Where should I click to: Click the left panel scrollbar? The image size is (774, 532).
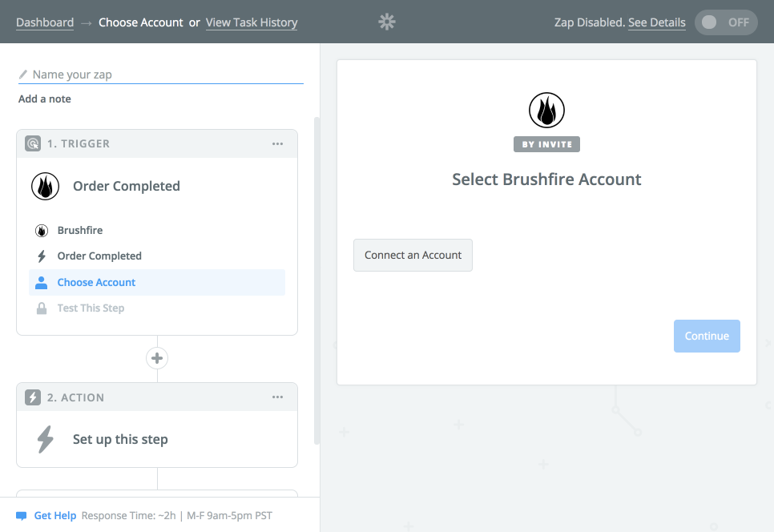coord(317,280)
